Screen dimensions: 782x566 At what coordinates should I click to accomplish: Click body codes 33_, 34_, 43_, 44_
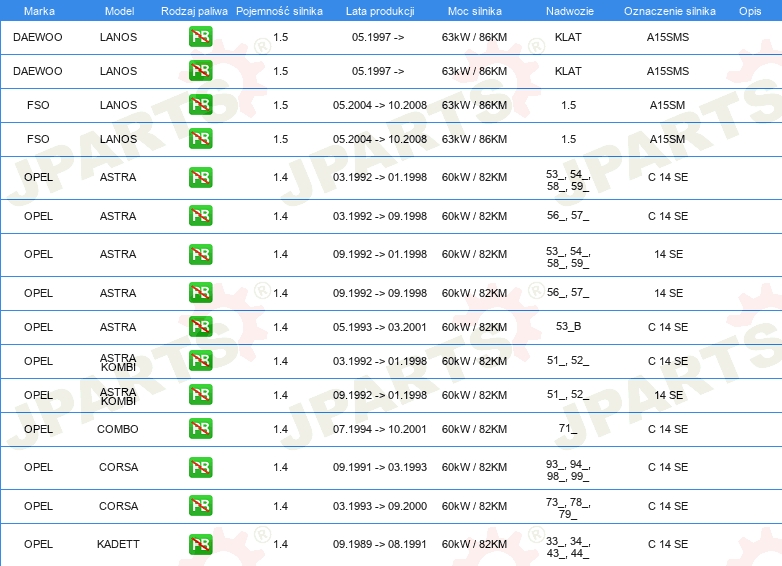(568, 547)
